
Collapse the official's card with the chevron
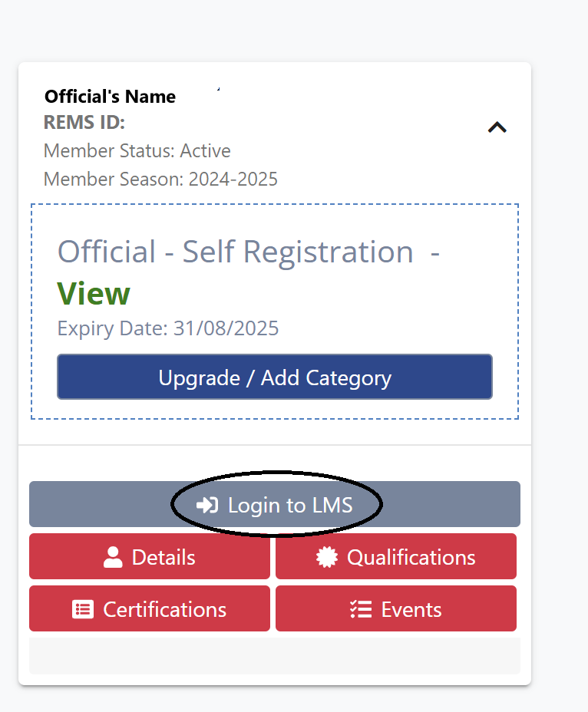coord(497,127)
